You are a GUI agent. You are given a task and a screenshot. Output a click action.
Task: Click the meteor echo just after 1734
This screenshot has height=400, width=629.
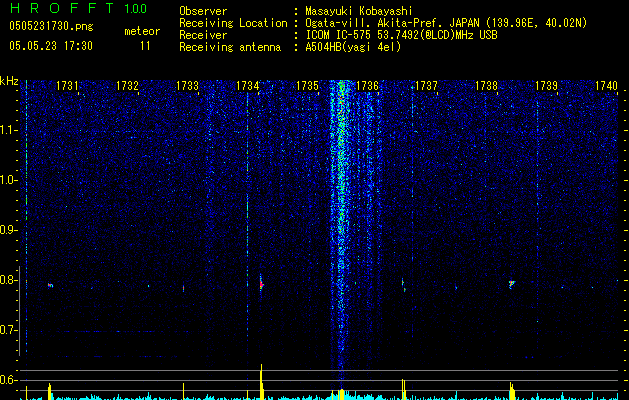coord(261,284)
